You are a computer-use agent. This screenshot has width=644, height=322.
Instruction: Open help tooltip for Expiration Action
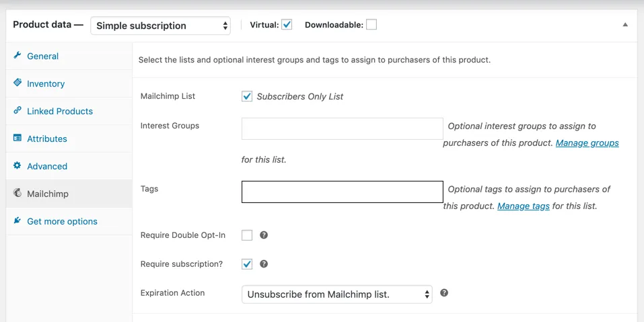click(x=444, y=293)
